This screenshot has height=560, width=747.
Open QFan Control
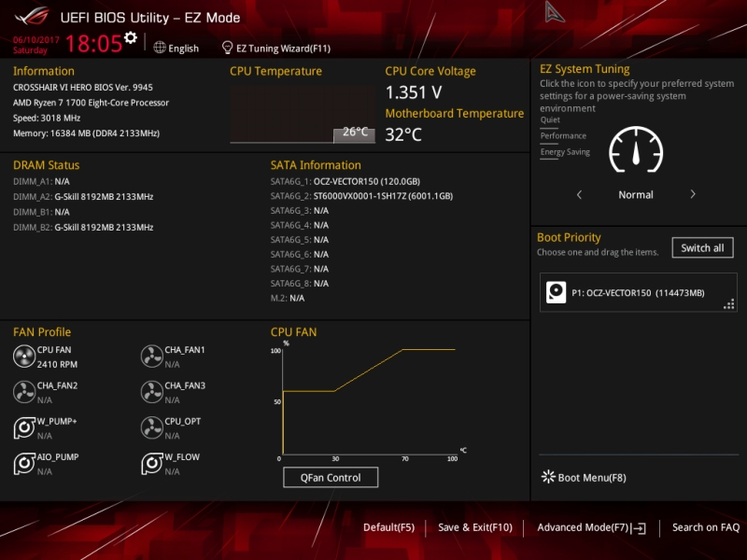(331, 477)
